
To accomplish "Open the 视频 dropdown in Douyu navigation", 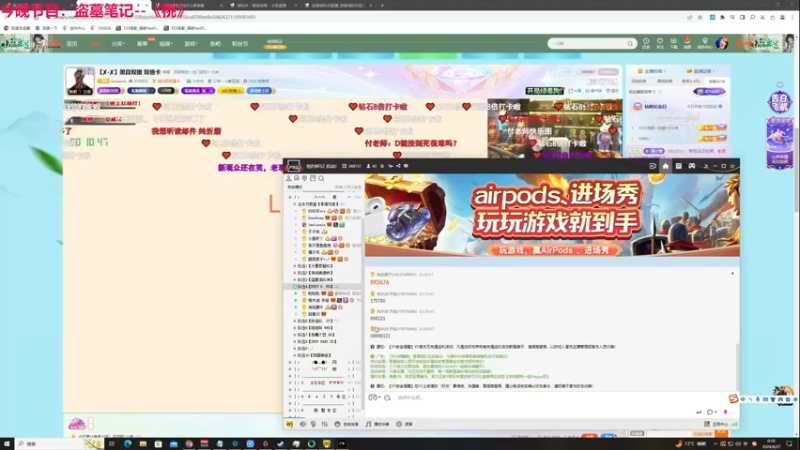I will click(x=166, y=44).
